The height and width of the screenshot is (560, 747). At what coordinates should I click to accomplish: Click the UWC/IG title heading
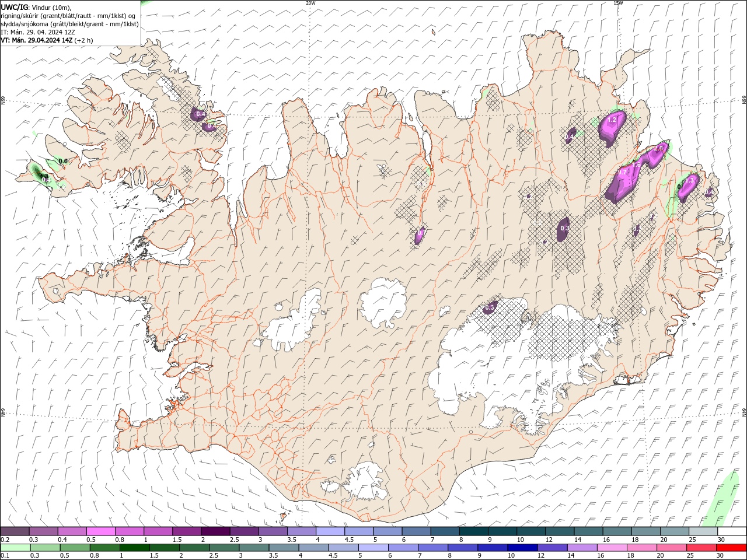click(14, 7)
